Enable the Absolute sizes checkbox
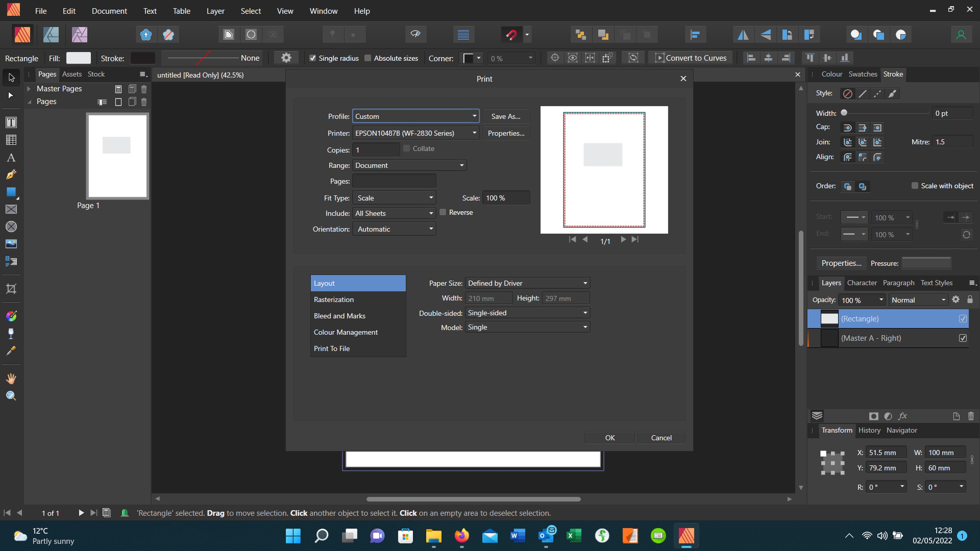This screenshot has width=980, height=551. (x=368, y=58)
